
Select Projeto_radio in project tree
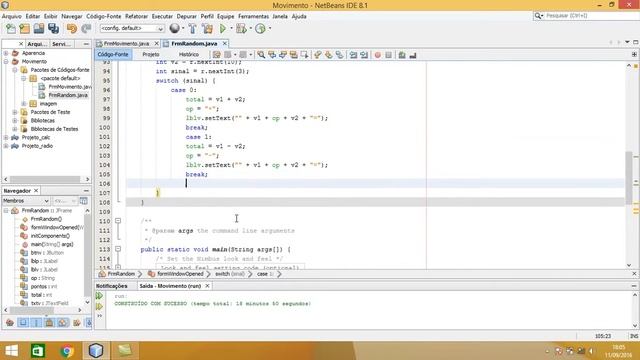[x=37, y=146]
